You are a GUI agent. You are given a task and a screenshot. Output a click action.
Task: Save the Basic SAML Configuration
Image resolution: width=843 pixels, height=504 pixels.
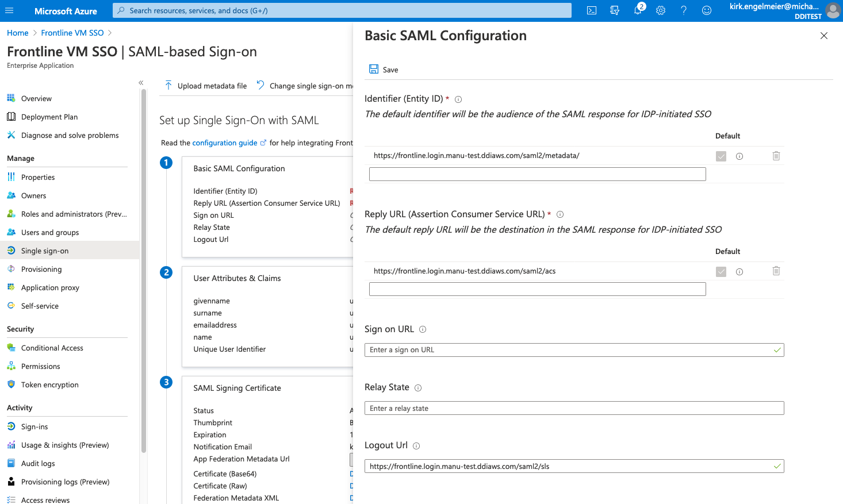pyautogui.click(x=382, y=69)
